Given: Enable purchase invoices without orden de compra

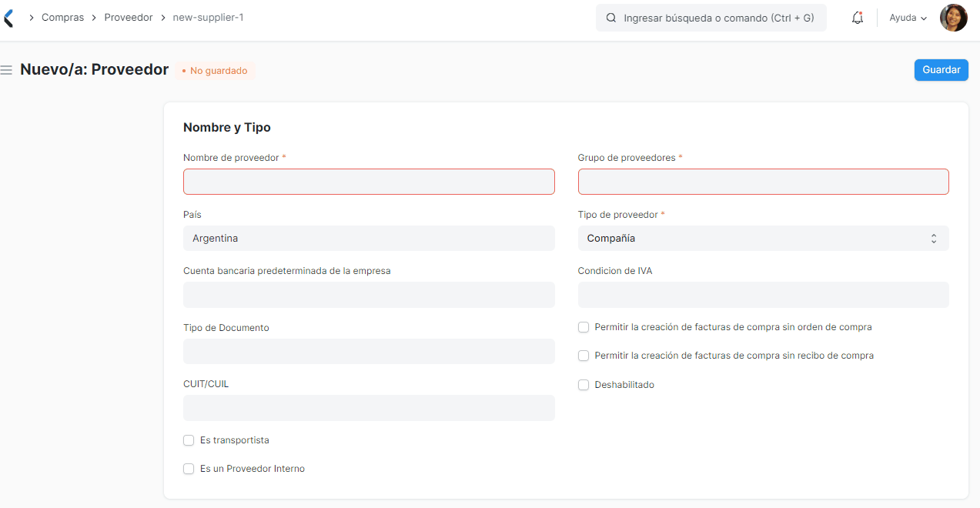Looking at the screenshot, I should [x=584, y=327].
